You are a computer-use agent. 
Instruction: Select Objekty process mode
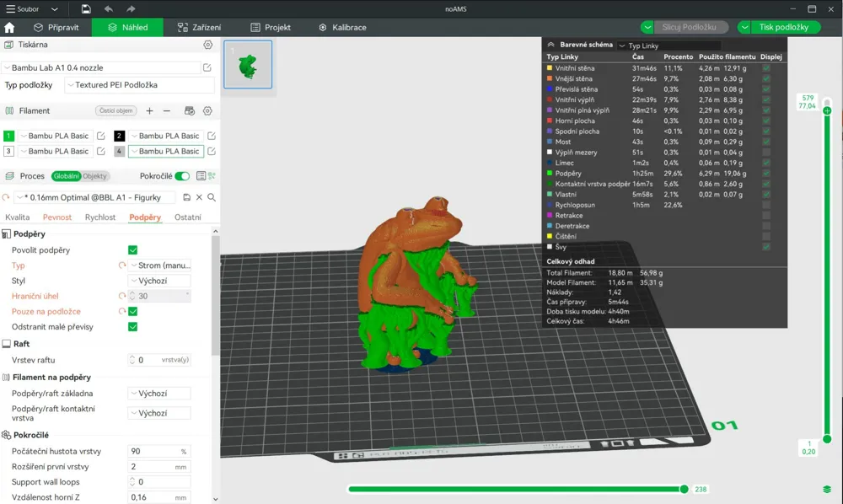pos(95,175)
